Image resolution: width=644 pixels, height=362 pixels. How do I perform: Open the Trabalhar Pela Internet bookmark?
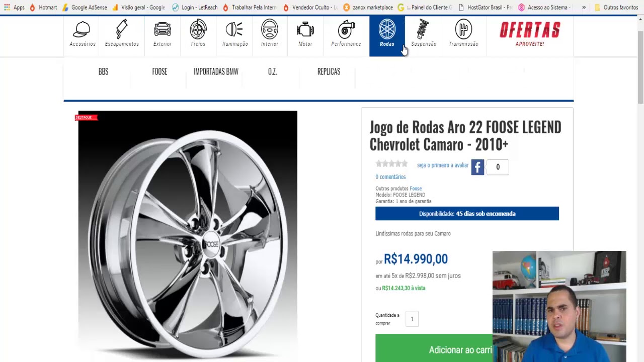250,8
